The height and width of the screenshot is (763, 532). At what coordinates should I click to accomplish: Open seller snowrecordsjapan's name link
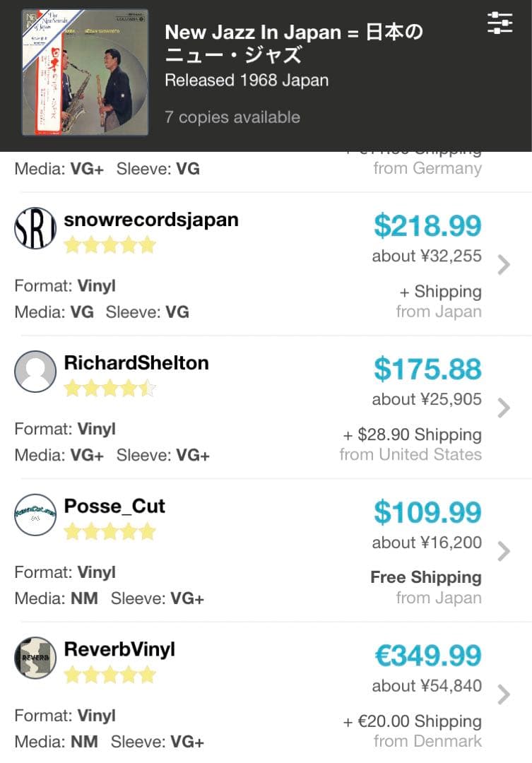pos(151,220)
